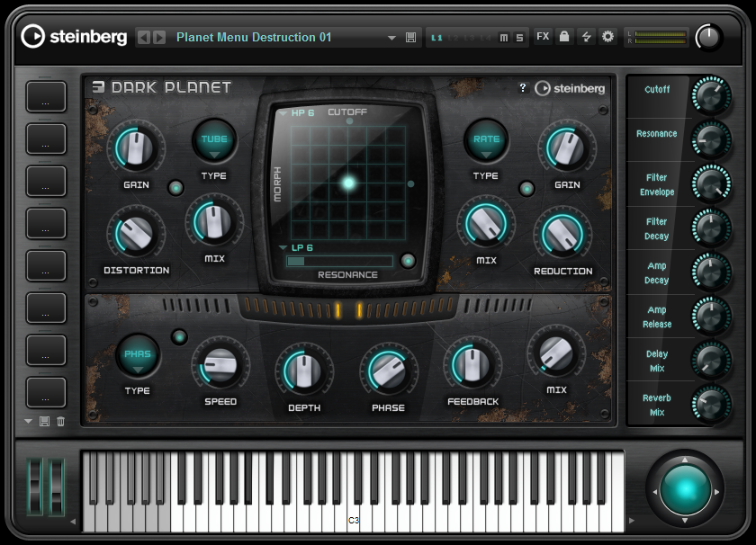
Task: Trigger the topmost trigger pad
Action: pos(46,97)
